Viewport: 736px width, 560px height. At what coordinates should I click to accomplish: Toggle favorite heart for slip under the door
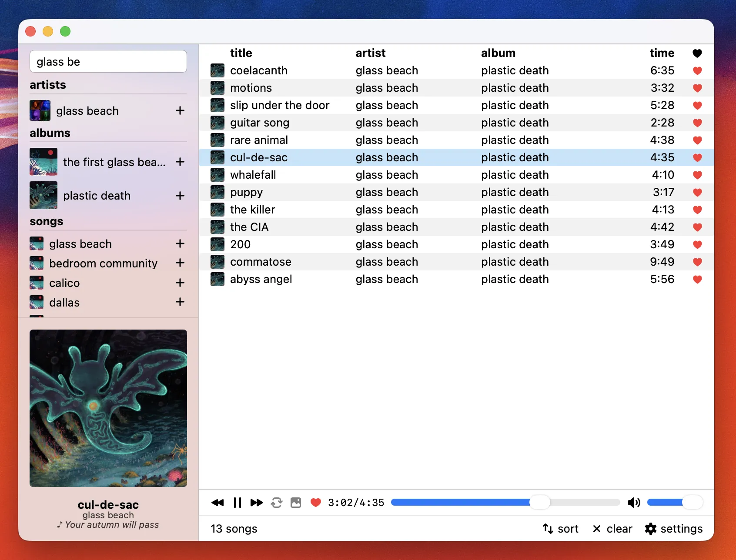697,105
